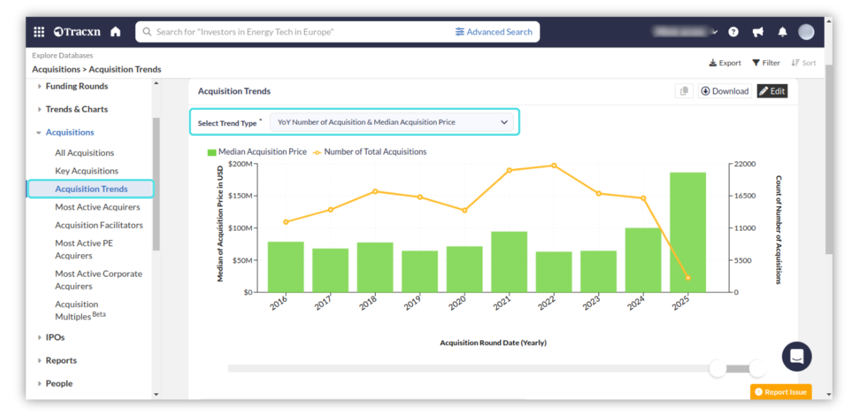868x415 pixels.
Task: Select Most Active Acquirers menu item
Action: 97,207
